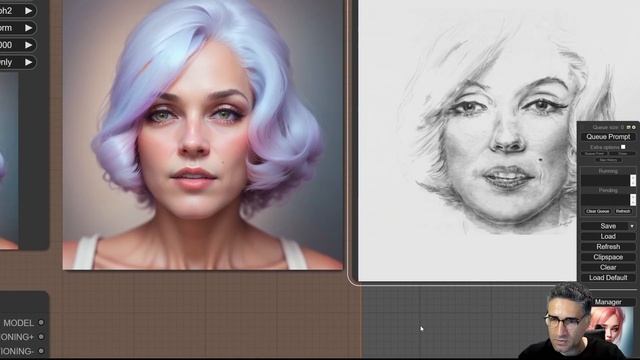Open the queue panel settings gear icon

pyautogui.click(x=634, y=127)
